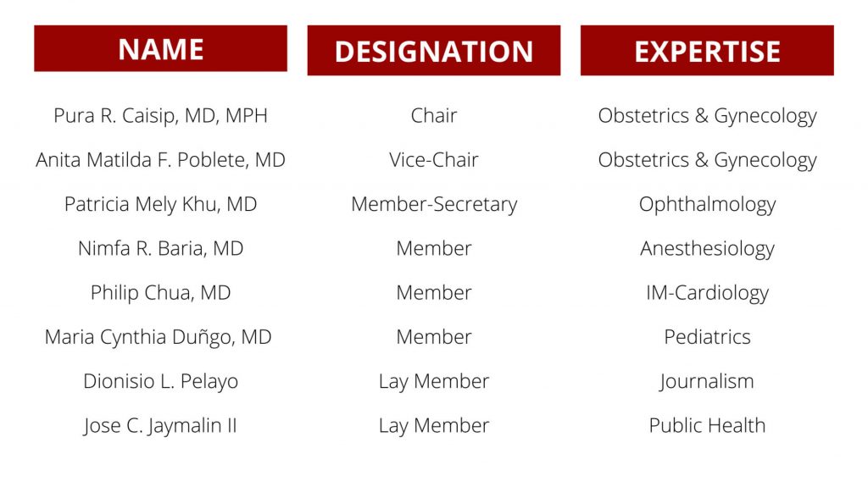The height and width of the screenshot is (487, 868).
Task: Select the Vice-Chair designation
Action: pyautogui.click(x=433, y=160)
